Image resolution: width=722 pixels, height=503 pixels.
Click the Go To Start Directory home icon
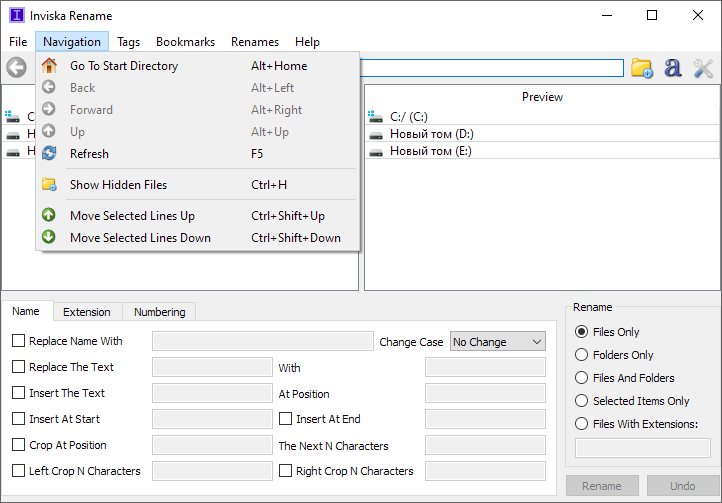pyautogui.click(x=49, y=66)
